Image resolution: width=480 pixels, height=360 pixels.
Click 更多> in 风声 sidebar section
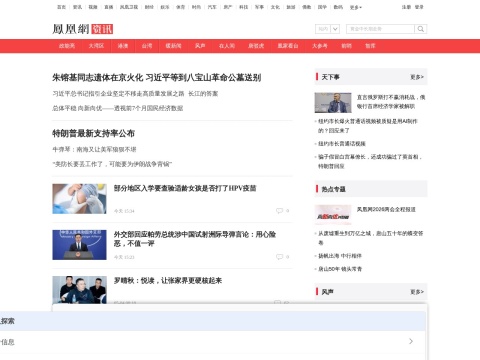(x=417, y=292)
